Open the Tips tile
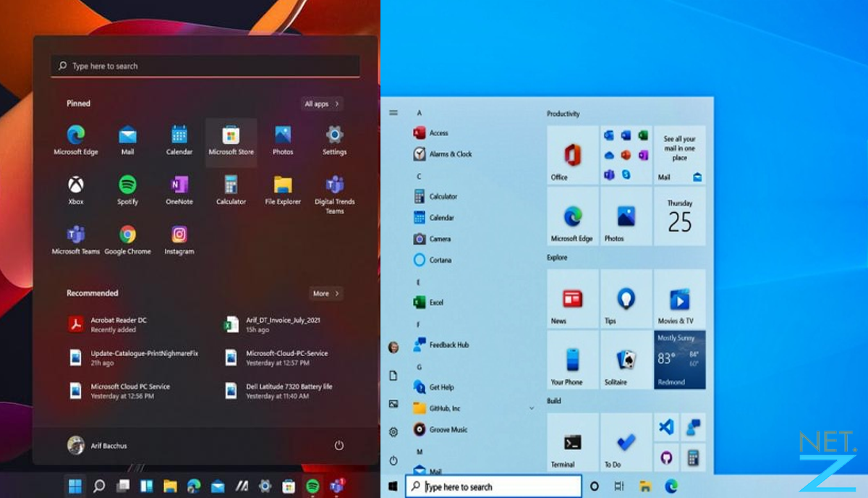The height and width of the screenshot is (498, 868). [x=626, y=297]
